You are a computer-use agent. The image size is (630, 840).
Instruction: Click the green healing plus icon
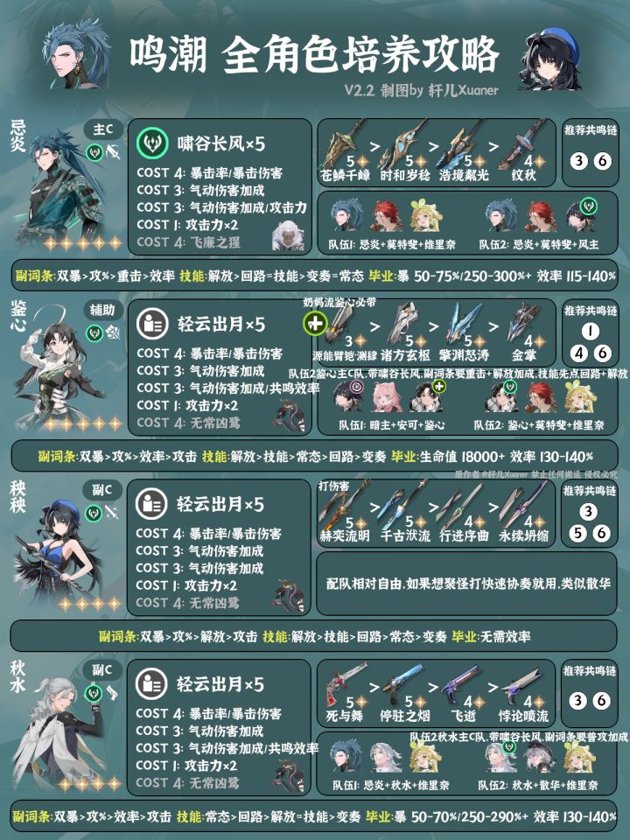314,323
